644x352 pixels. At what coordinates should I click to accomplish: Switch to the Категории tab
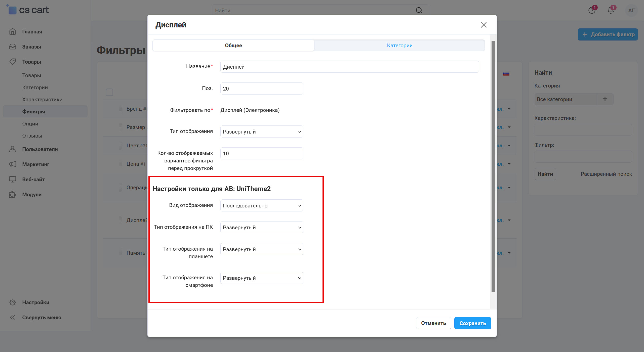click(x=399, y=46)
